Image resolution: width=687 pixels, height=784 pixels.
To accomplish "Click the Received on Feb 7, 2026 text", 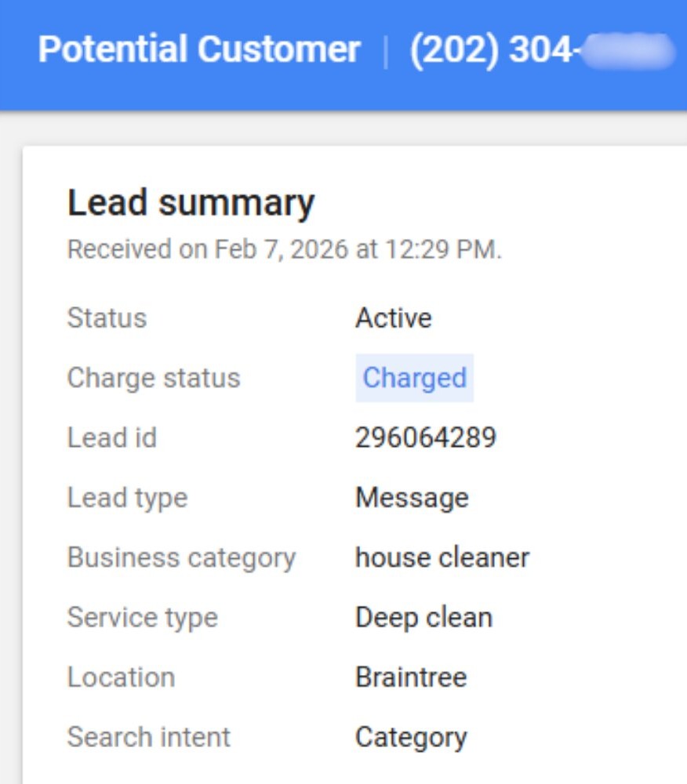I will (284, 250).
